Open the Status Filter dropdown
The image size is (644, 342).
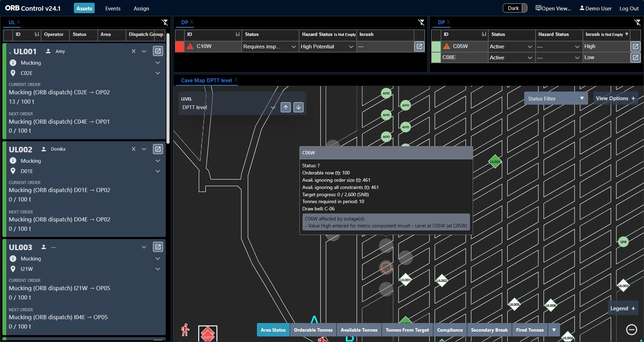coord(556,98)
